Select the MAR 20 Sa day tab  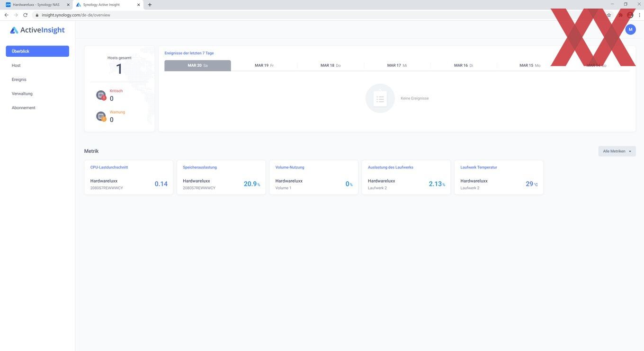(197, 65)
